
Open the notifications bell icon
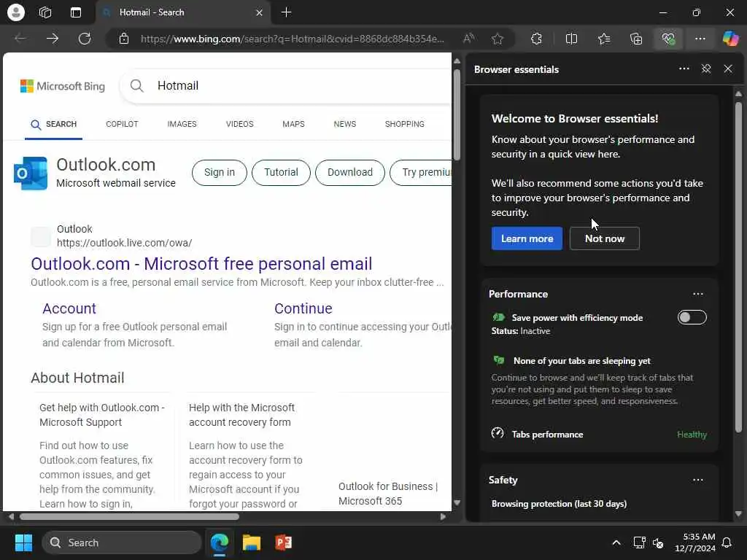[x=727, y=542]
